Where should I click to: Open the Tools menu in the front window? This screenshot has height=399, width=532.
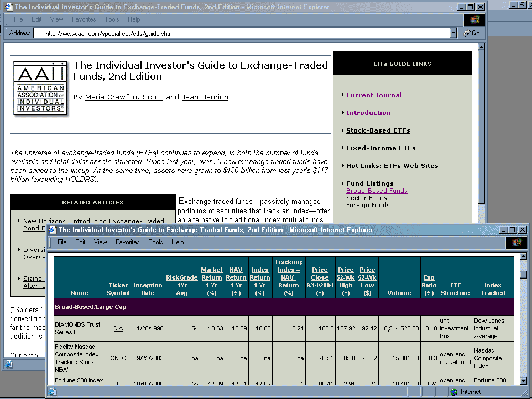pyautogui.click(x=155, y=242)
